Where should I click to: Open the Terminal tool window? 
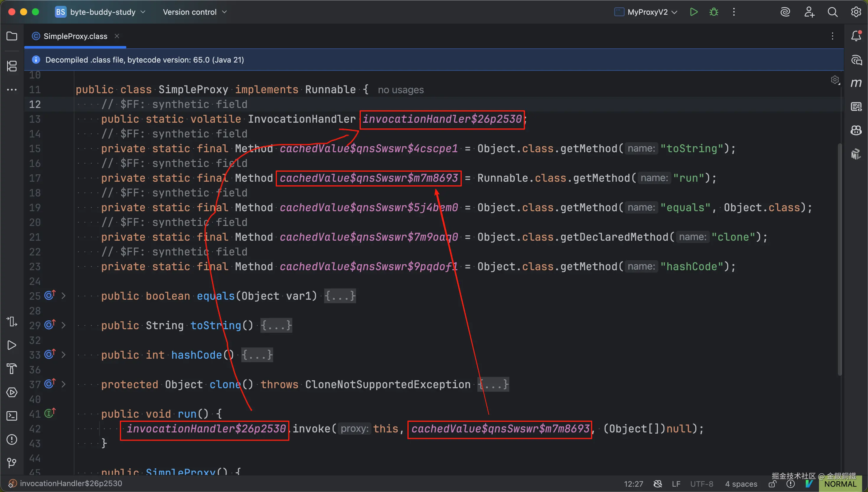[12, 416]
